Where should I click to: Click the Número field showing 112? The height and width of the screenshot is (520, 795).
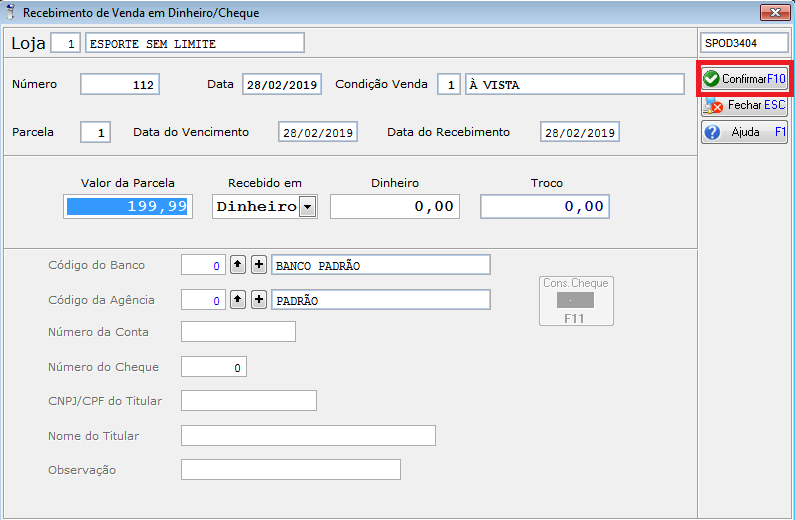[x=120, y=84]
